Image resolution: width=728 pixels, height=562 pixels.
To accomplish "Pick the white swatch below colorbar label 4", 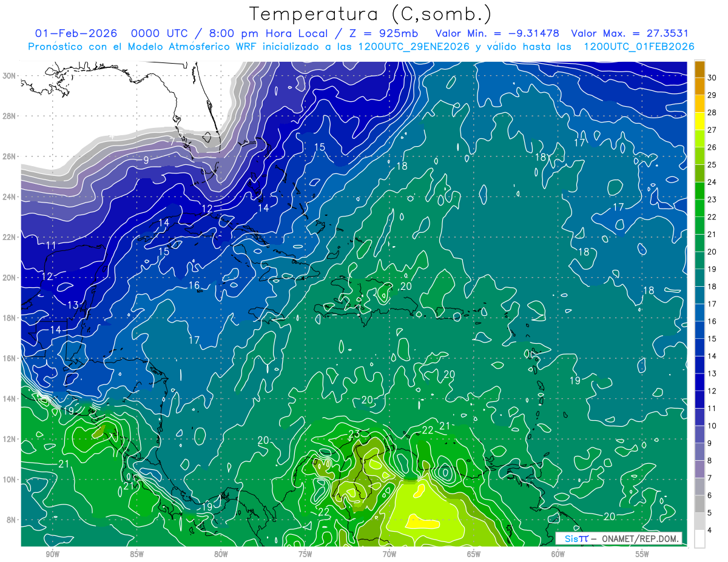I will click(x=700, y=539).
